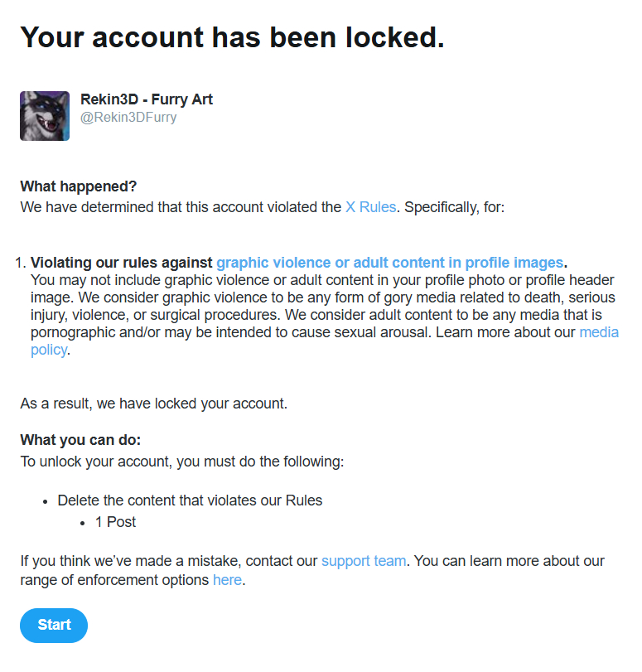Click the Rekin3D - Furry Art display name
Viewport: 642px width, 672px height.
pyautogui.click(x=147, y=99)
